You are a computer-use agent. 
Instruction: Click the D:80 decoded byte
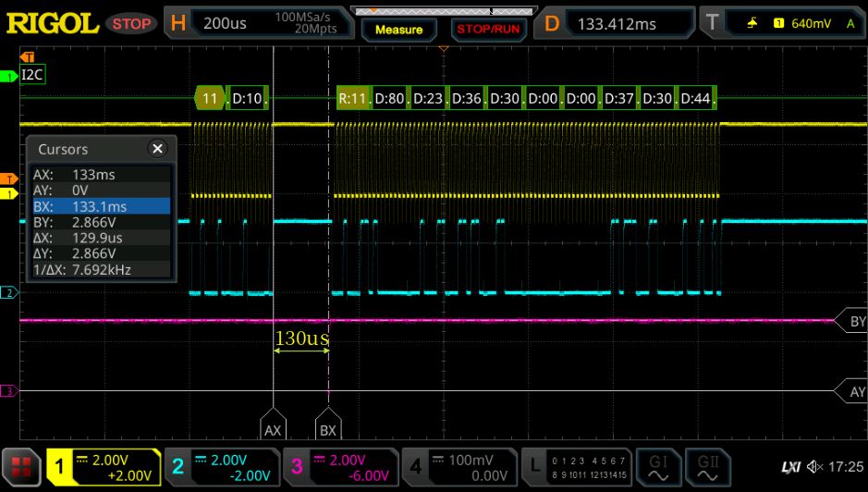coord(389,99)
